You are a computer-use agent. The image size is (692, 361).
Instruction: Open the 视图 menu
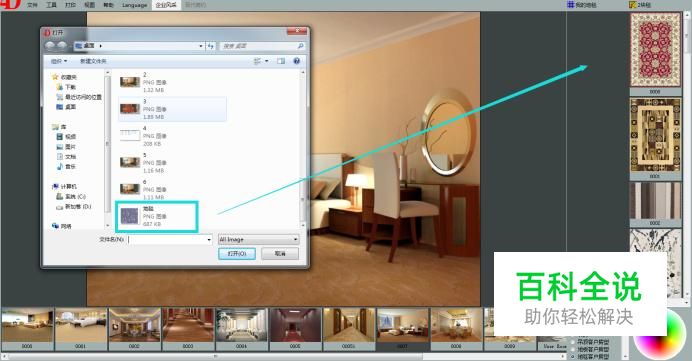(x=89, y=5)
